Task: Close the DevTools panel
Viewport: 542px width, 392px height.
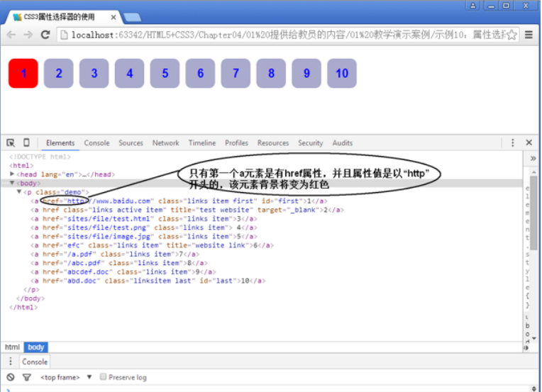Action: [529, 142]
